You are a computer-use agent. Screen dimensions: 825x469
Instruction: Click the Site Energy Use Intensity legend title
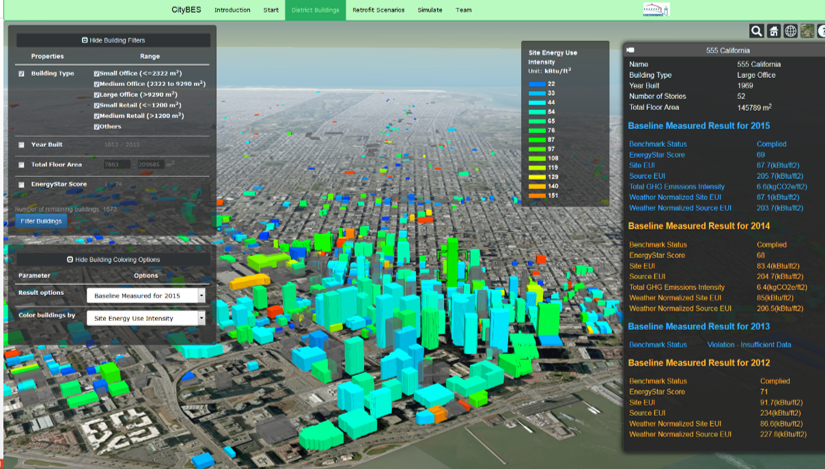pos(552,57)
